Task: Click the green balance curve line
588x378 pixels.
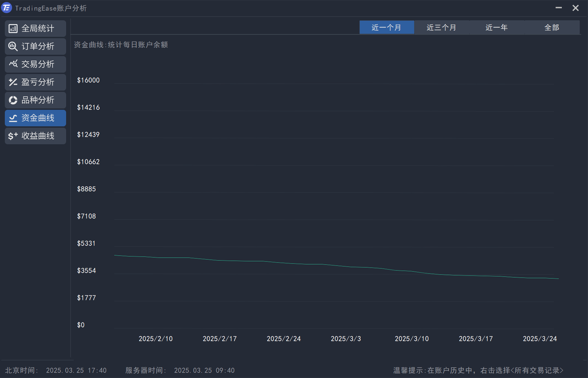Action: [322, 264]
